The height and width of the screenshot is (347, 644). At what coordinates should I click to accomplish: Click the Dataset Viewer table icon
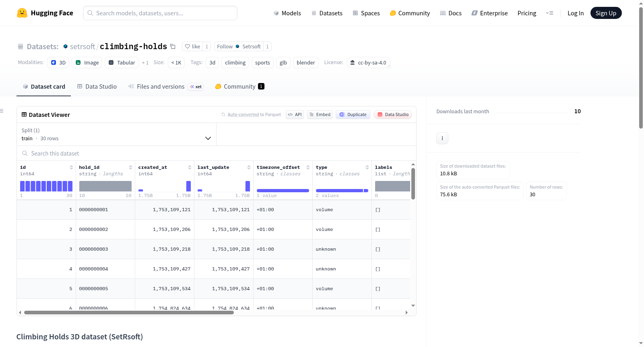(x=24, y=114)
